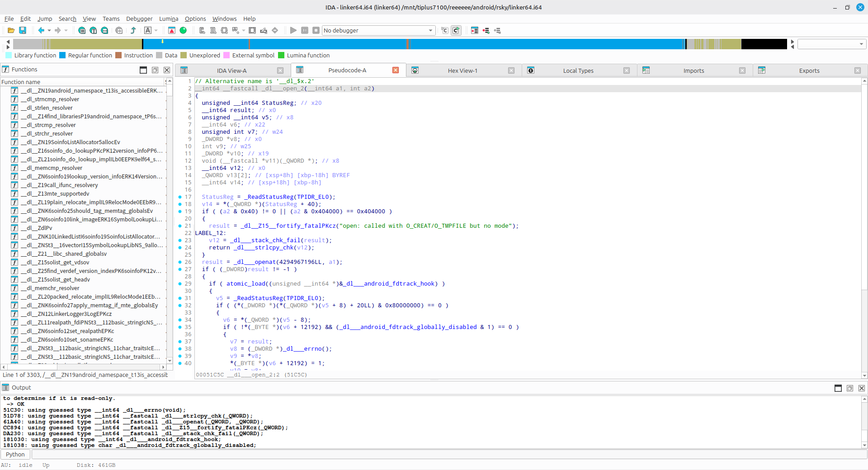Expand the dropdown beside the navigation band
Viewport: 868px width, 470px height.
[x=861, y=44]
